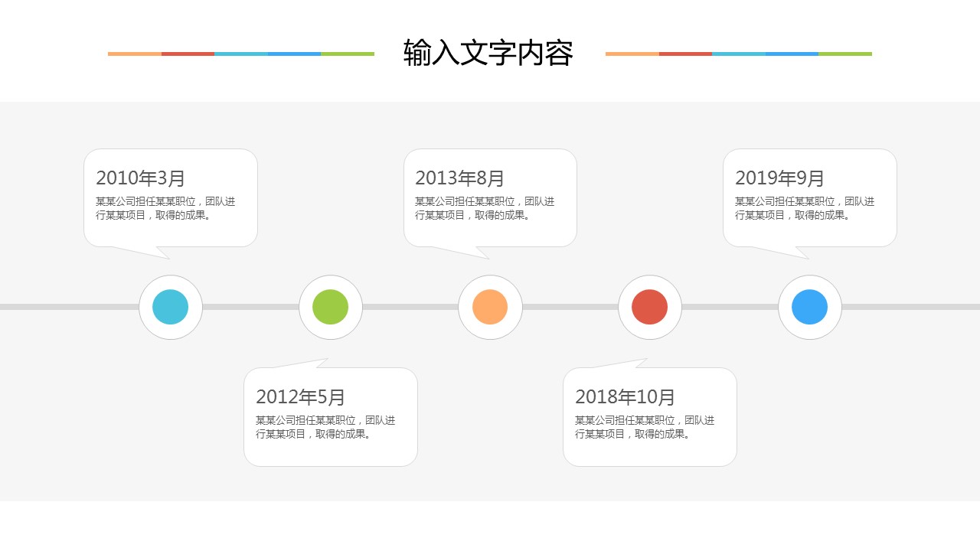The image size is (980, 551).
Task: Select the 2018年10月 date heading
Action: 626,397
